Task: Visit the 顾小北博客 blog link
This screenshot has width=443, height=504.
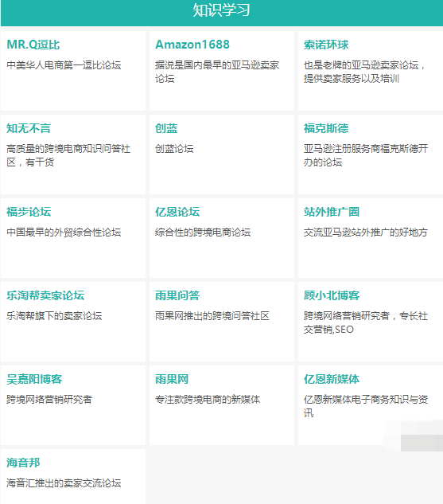Action: pos(332,295)
